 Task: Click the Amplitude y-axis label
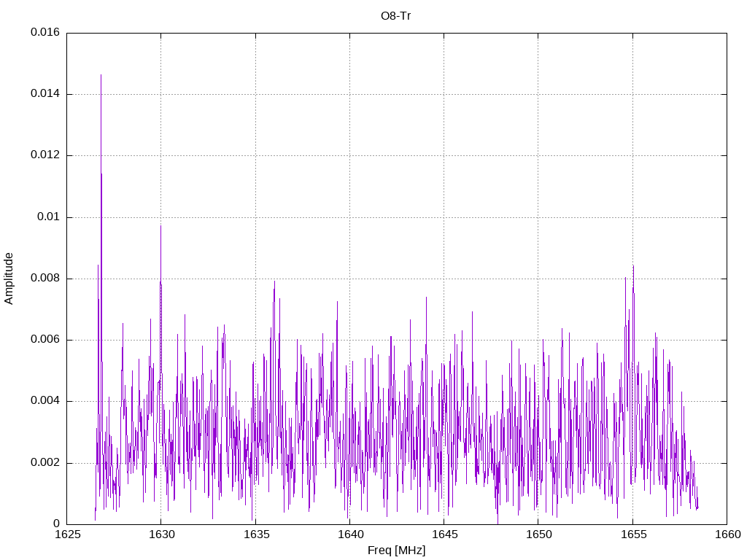pyautogui.click(x=9, y=278)
